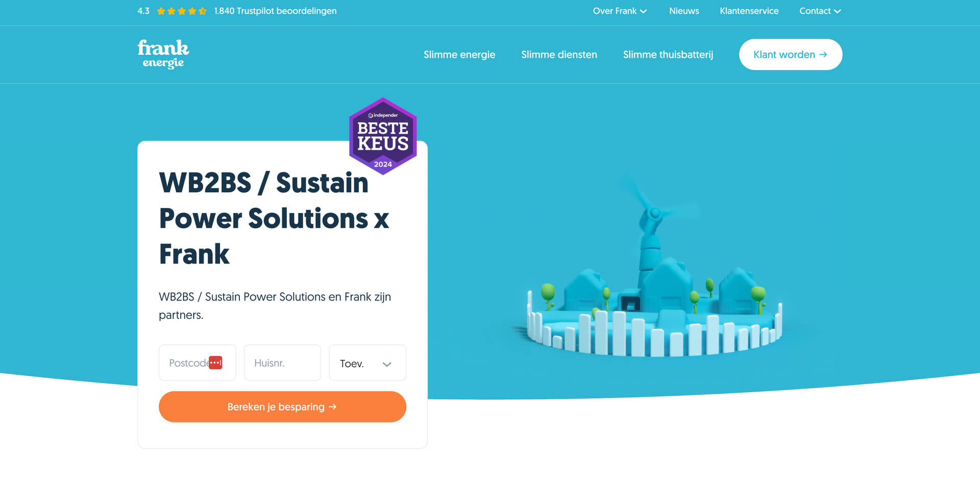This screenshot has width=980, height=493.
Task: Open Slimme thuisbatterij menu item
Action: click(668, 55)
